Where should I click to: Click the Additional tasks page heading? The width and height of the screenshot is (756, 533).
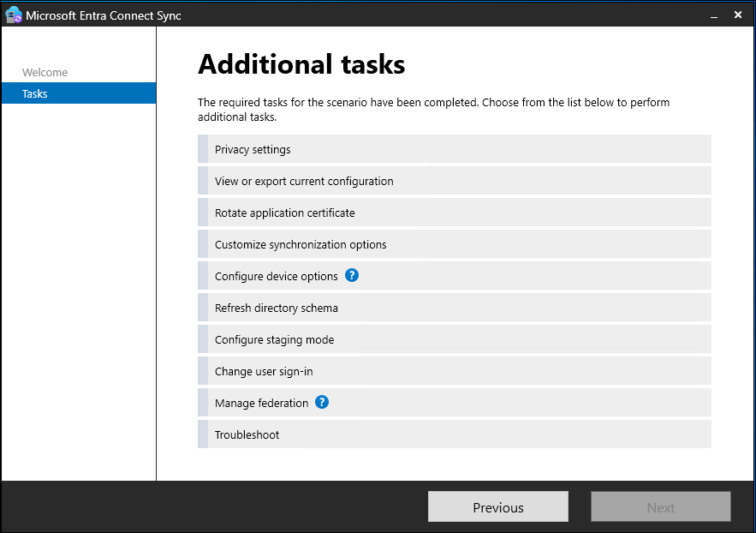[x=301, y=65]
